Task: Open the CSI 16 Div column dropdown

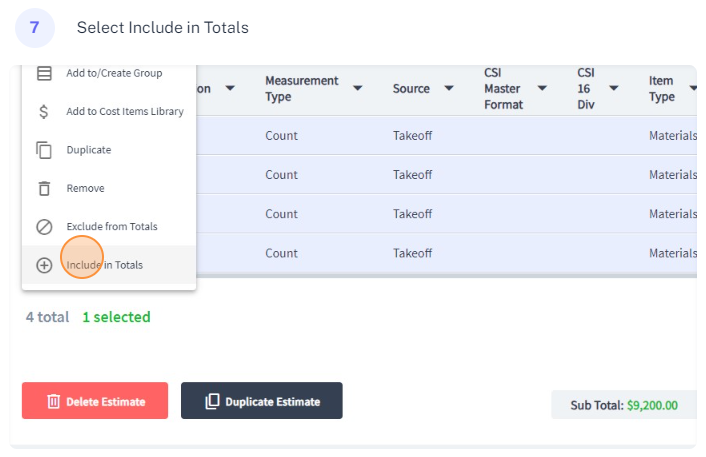Action: click(614, 88)
